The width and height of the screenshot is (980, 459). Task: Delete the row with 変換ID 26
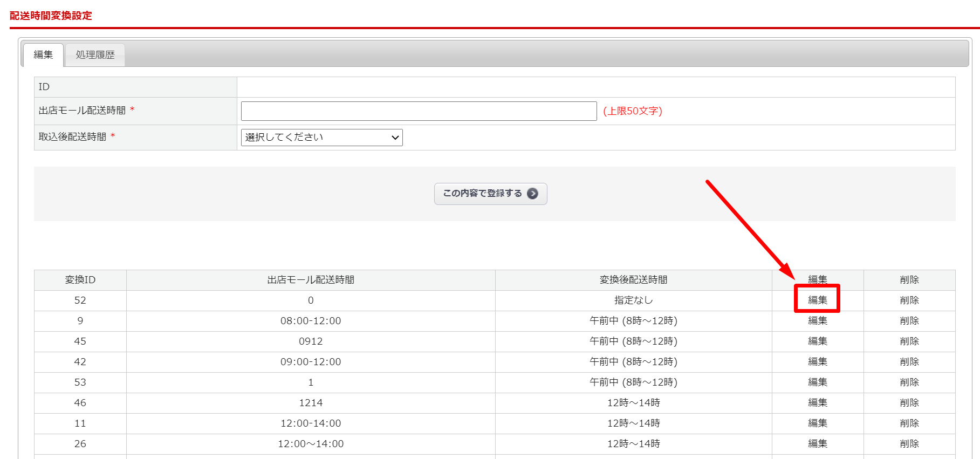pyautogui.click(x=909, y=444)
